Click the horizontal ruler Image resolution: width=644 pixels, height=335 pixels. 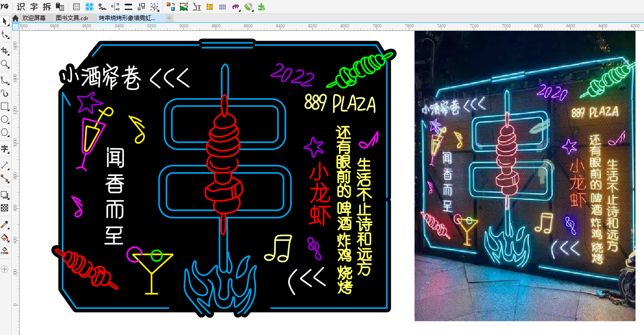331,26
